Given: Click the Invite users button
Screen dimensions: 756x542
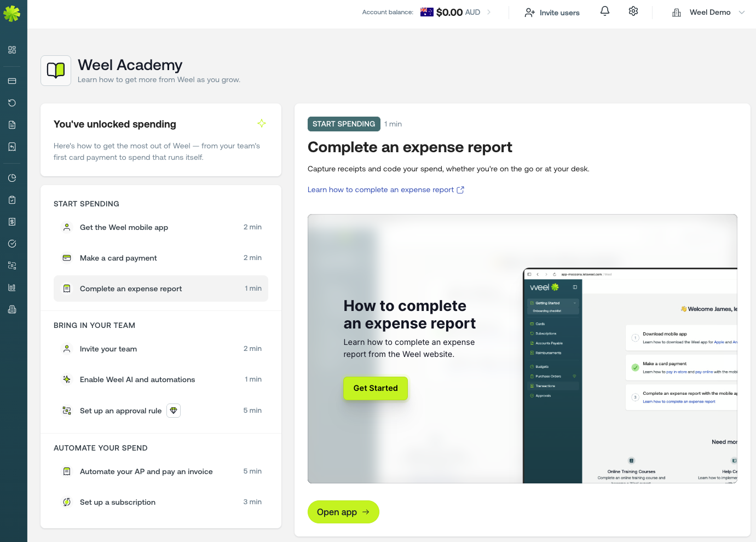Looking at the screenshot, I should click(552, 13).
